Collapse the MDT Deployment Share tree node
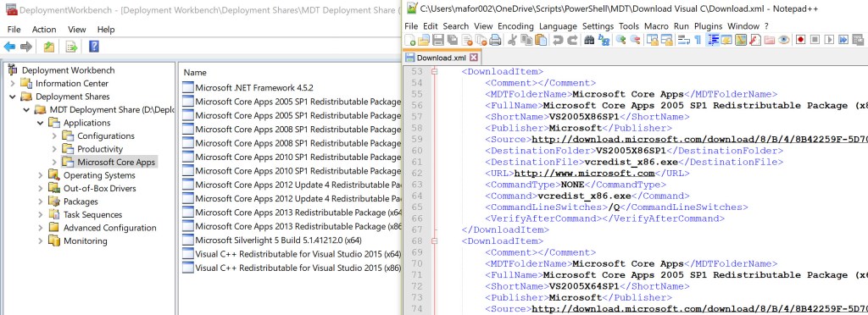Screen dimensions: 868x315 tap(26, 110)
